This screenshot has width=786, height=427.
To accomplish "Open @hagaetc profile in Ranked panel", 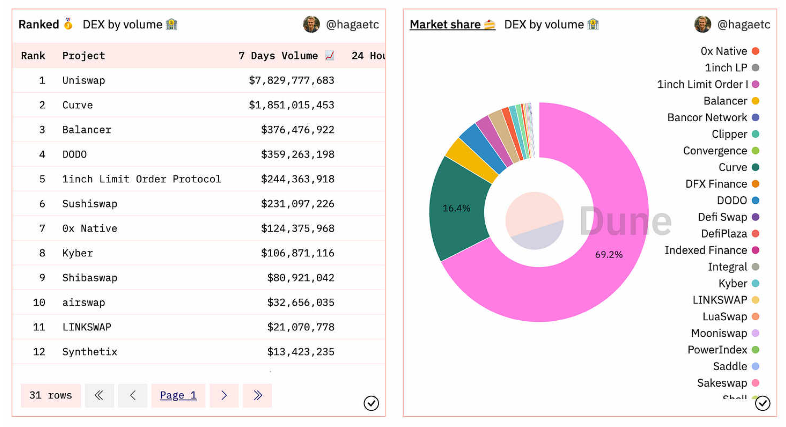I will click(352, 24).
